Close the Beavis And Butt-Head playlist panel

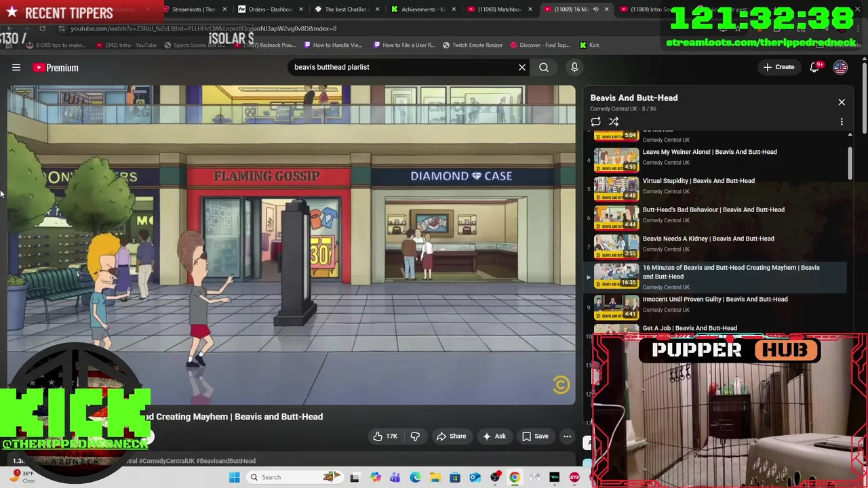(842, 102)
